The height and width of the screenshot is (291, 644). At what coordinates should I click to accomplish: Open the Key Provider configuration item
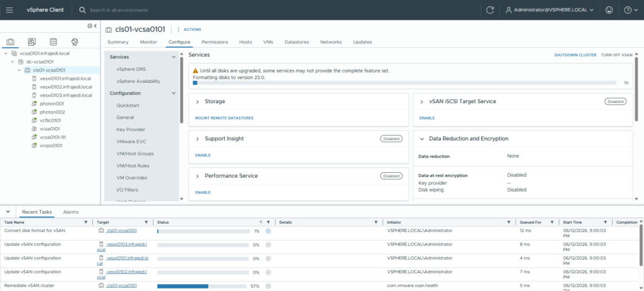coord(131,129)
